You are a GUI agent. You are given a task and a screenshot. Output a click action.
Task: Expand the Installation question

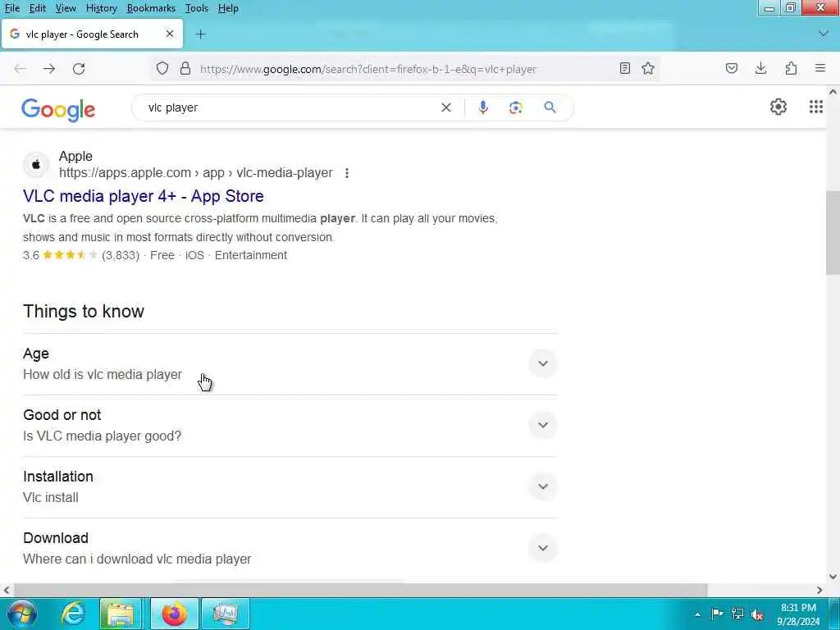pyautogui.click(x=543, y=487)
